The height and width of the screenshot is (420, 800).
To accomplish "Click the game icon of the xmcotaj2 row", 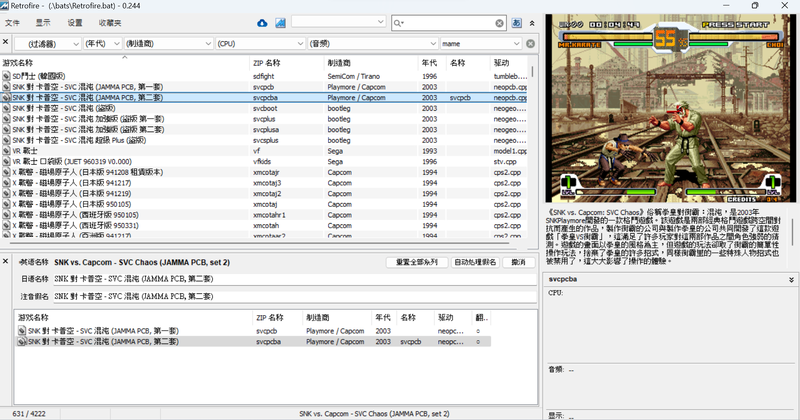I will [6, 194].
